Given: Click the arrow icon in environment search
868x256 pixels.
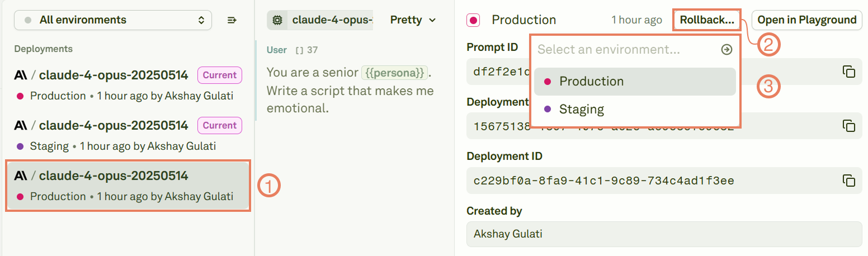Looking at the screenshot, I should (x=727, y=50).
